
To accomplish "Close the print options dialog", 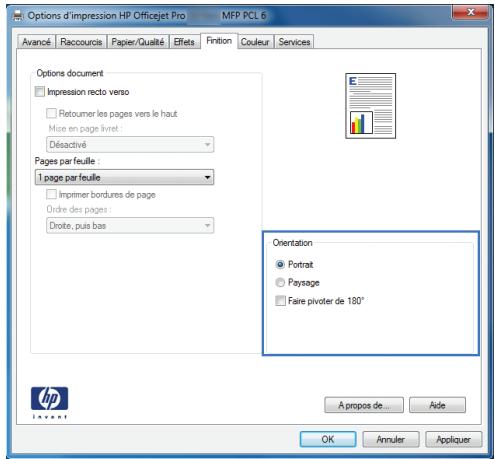I will (x=471, y=12).
